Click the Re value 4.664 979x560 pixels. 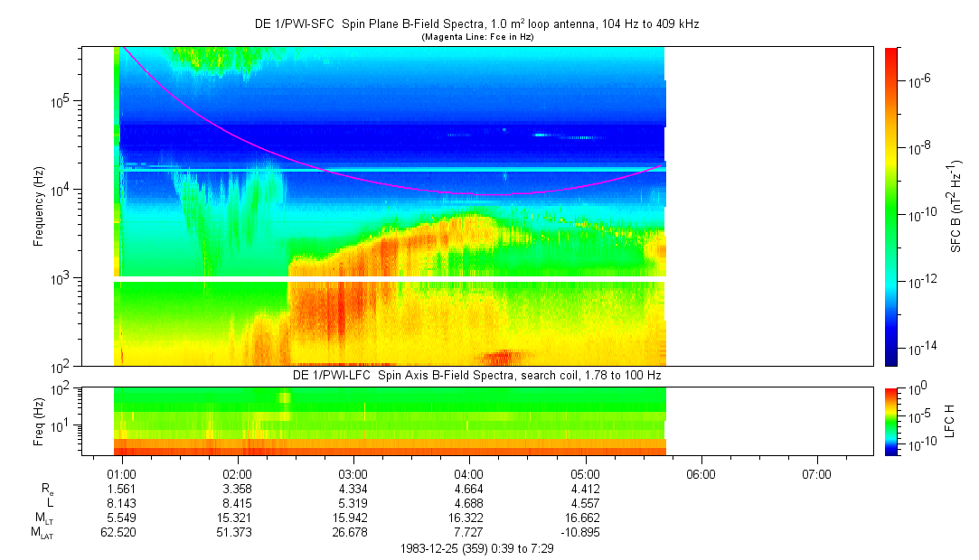tap(468, 489)
